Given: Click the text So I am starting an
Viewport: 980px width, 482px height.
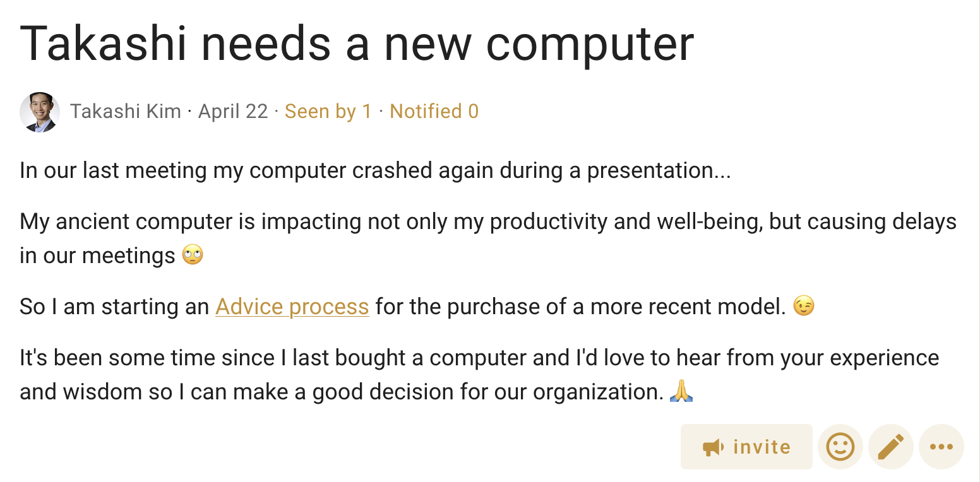Looking at the screenshot, I should coord(114,307).
